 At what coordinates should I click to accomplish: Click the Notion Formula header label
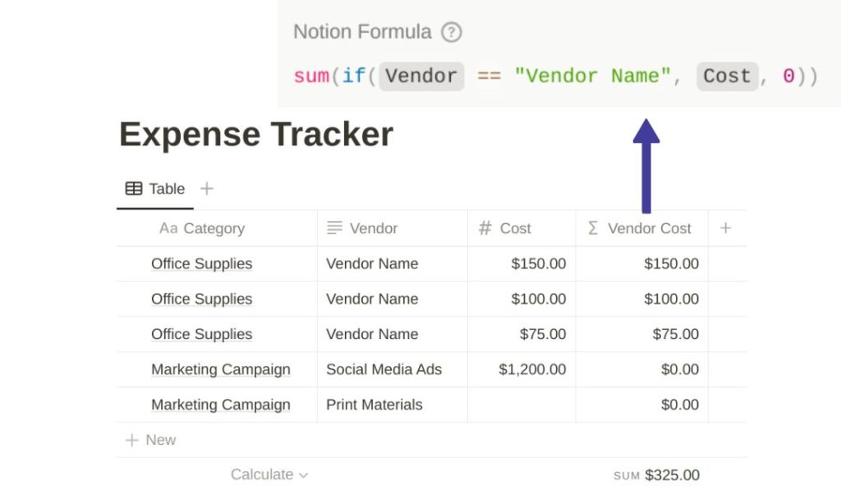[362, 32]
